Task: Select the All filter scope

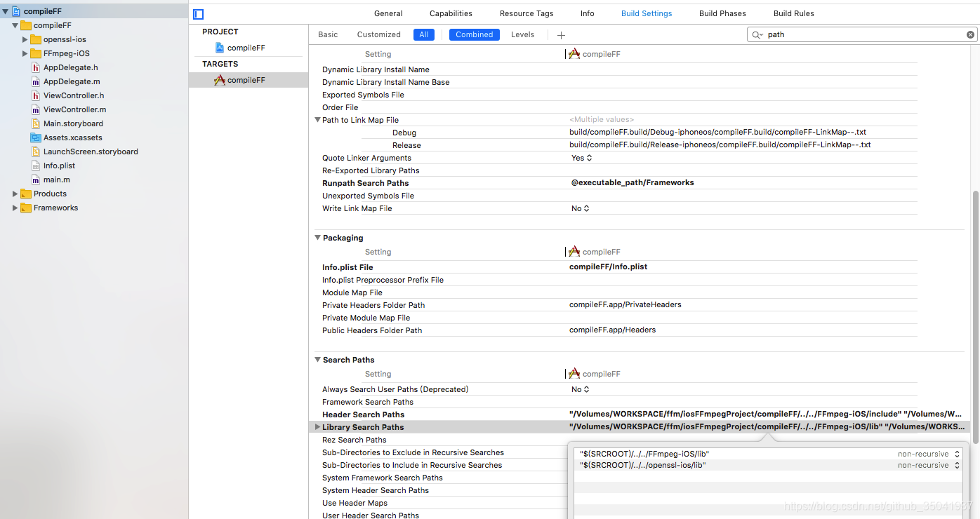Action: point(424,34)
